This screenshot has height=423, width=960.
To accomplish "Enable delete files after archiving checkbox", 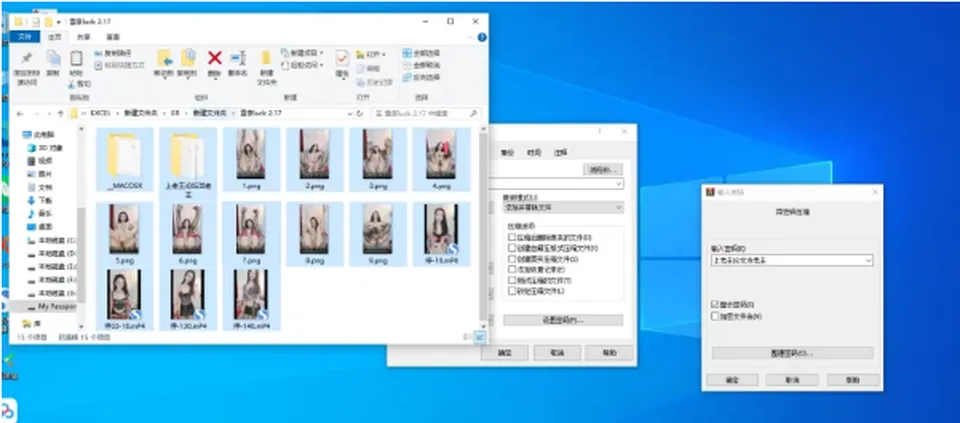I will (x=512, y=238).
